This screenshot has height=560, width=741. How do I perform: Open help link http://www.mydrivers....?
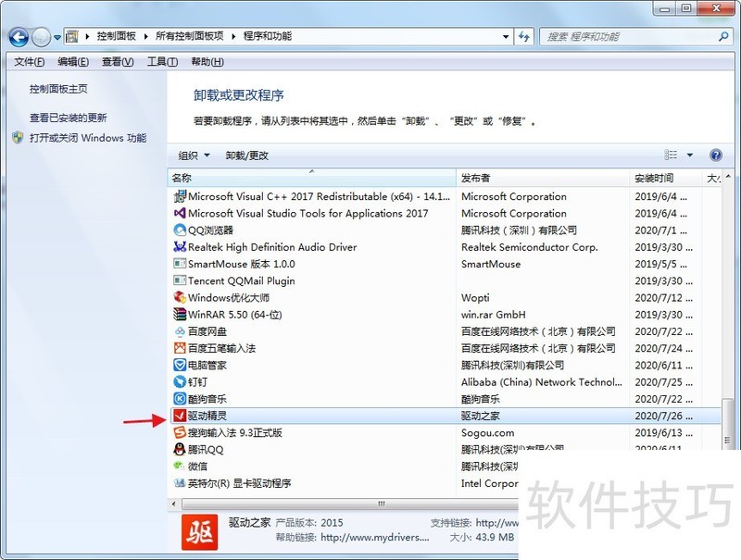click(x=375, y=538)
